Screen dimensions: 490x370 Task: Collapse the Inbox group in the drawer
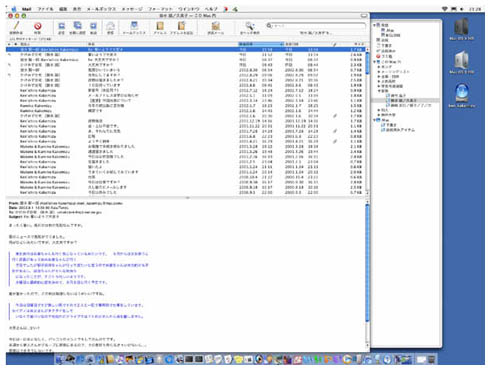pyautogui.click(x=374, y=25)
